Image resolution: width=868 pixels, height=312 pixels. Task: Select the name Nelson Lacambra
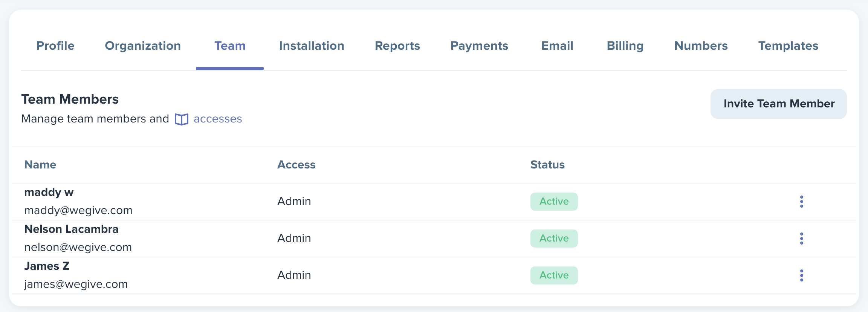pos(71,229)
